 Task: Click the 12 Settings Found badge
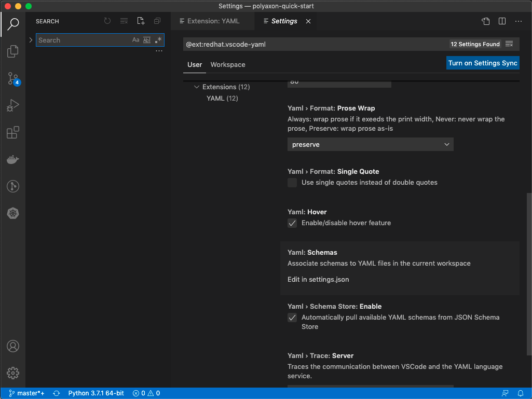coord(475,44)
